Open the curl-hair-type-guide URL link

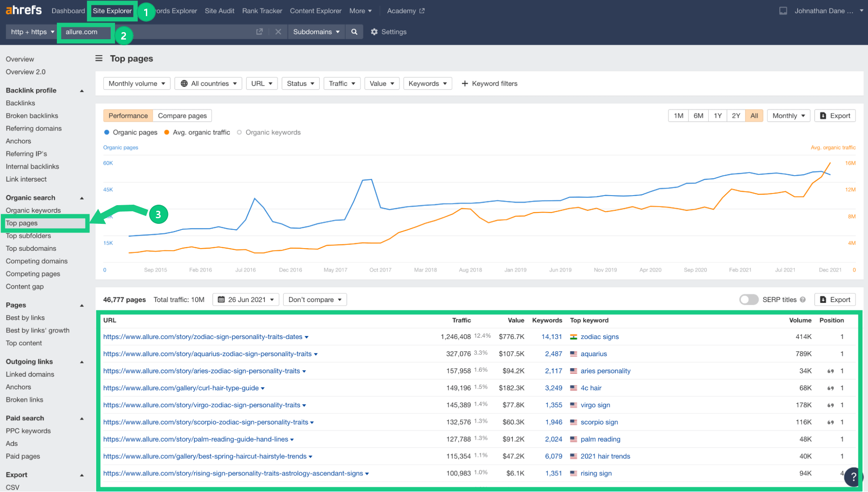(x=181, y=388)
